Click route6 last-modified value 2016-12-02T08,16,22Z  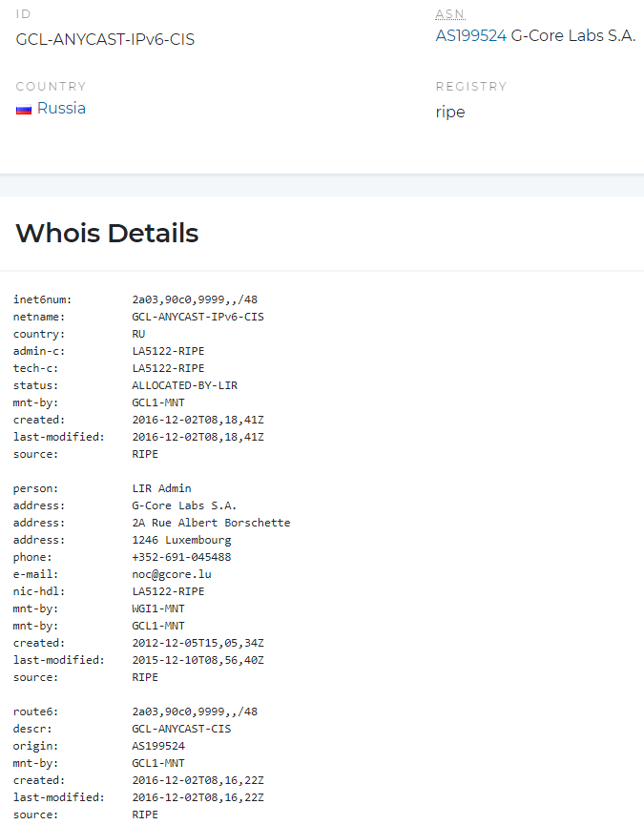point(197,797)
